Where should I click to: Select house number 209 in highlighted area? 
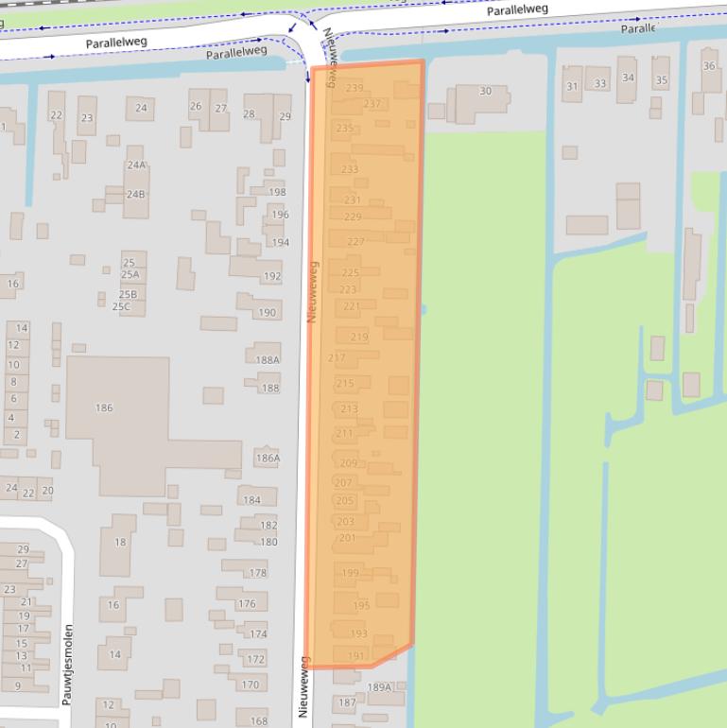point(348,463)
